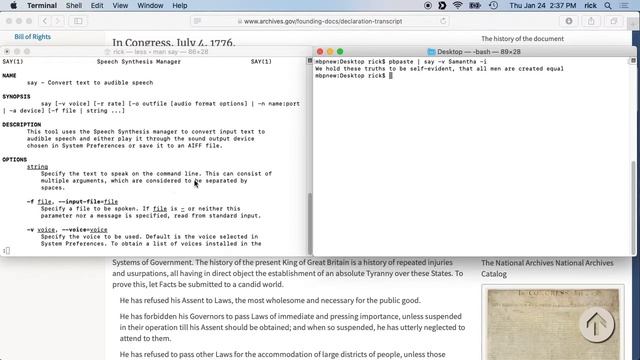Click the screen recording status icon
The width and height of the screenshot is (640, 360).
pyautogui.click(x=428, y=5)
